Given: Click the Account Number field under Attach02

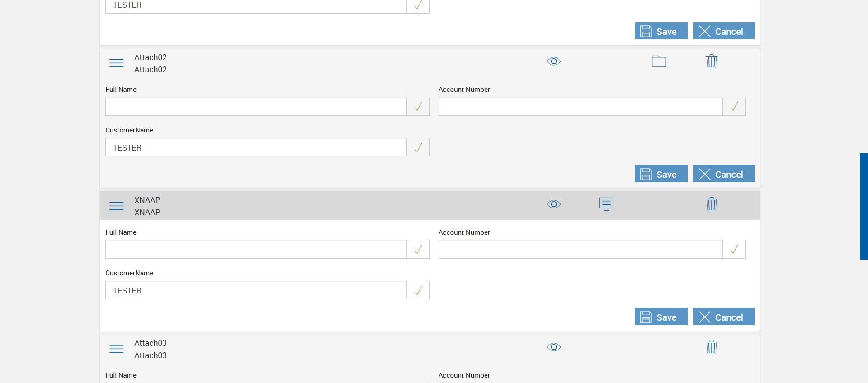Looking at the screenshot, I should [x=580, y=106].
